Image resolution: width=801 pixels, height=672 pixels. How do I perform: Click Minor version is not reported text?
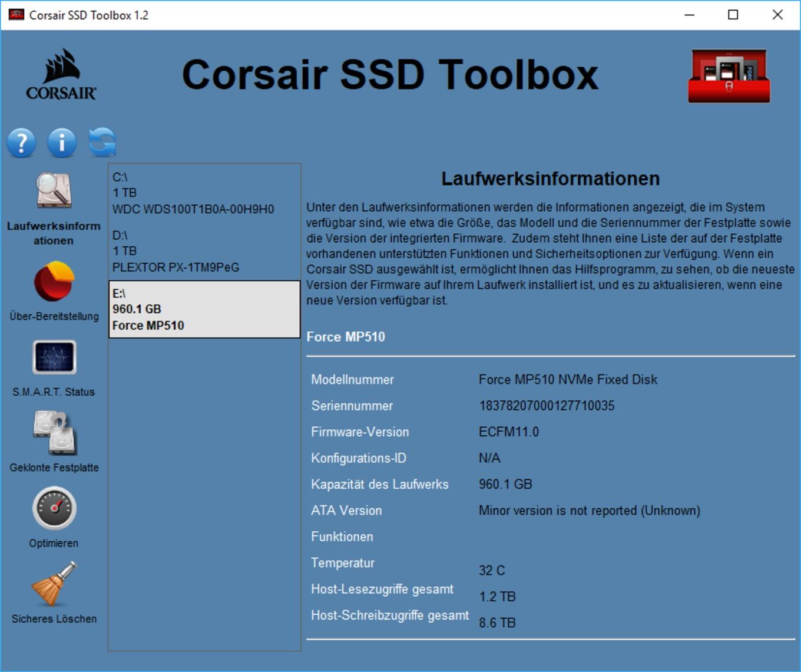590,511
